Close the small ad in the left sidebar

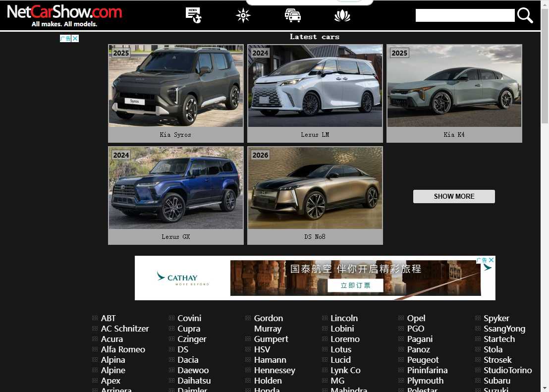click(x=75, y=39)
